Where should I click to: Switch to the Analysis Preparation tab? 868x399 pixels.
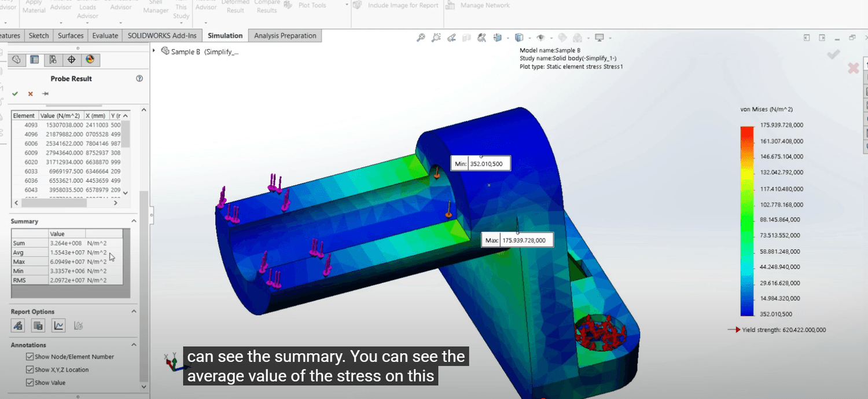point(285,36)
